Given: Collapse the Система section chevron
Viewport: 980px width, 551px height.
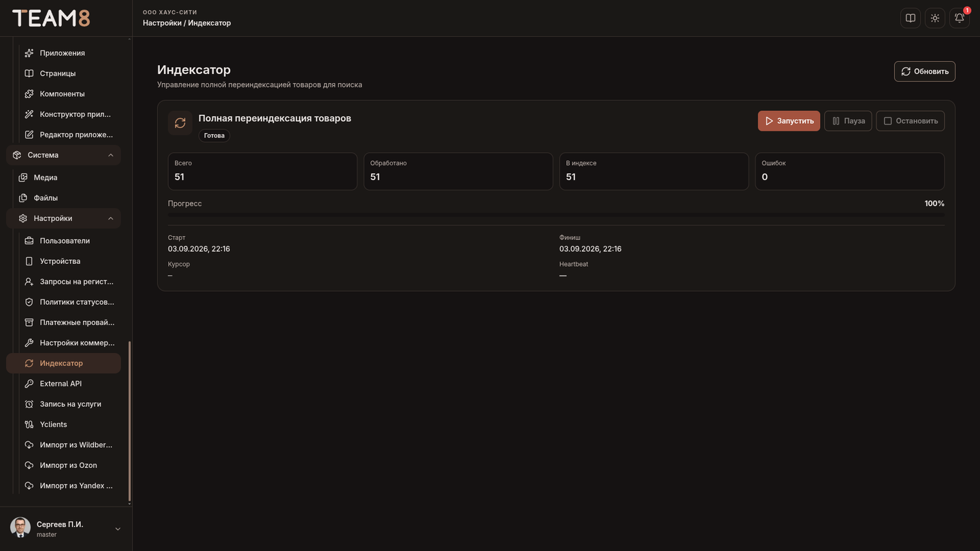Looking at the screenshot, I should click(x=111, y=155).
